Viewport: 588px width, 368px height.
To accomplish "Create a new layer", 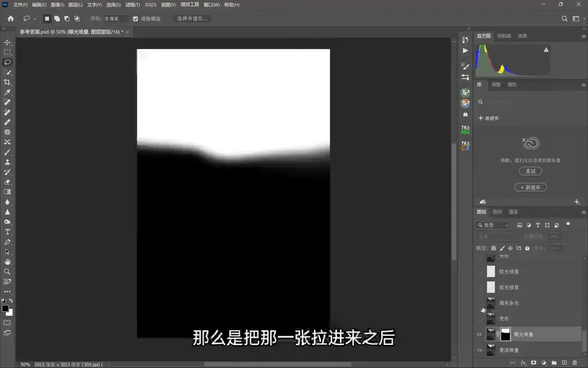I will (564, 363).
